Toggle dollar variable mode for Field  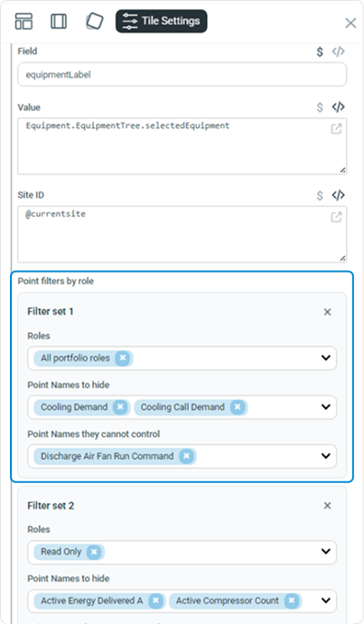(320, 51)
